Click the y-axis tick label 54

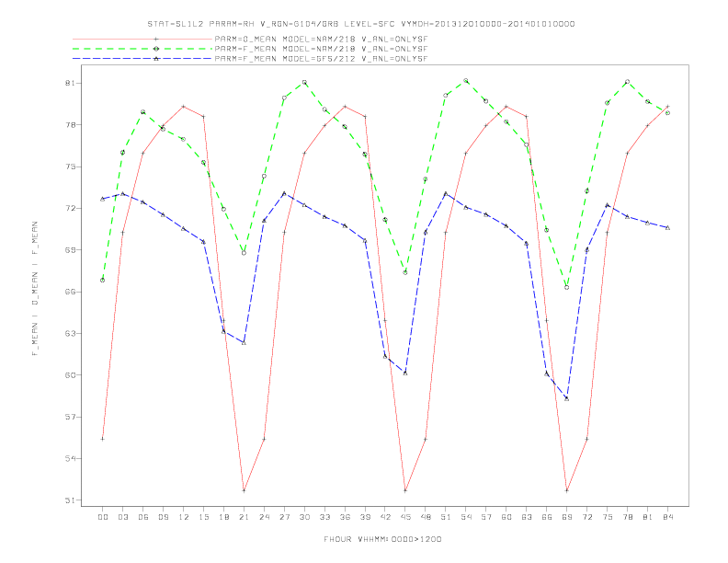click(x=70, y=458)
